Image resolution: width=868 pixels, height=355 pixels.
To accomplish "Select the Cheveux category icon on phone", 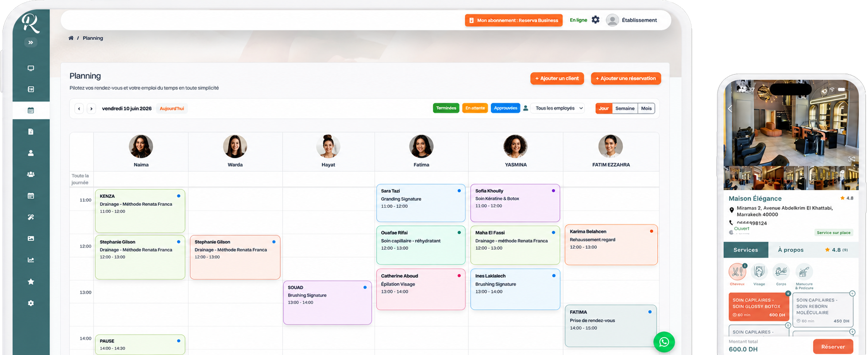I will [x=737, y=272].
